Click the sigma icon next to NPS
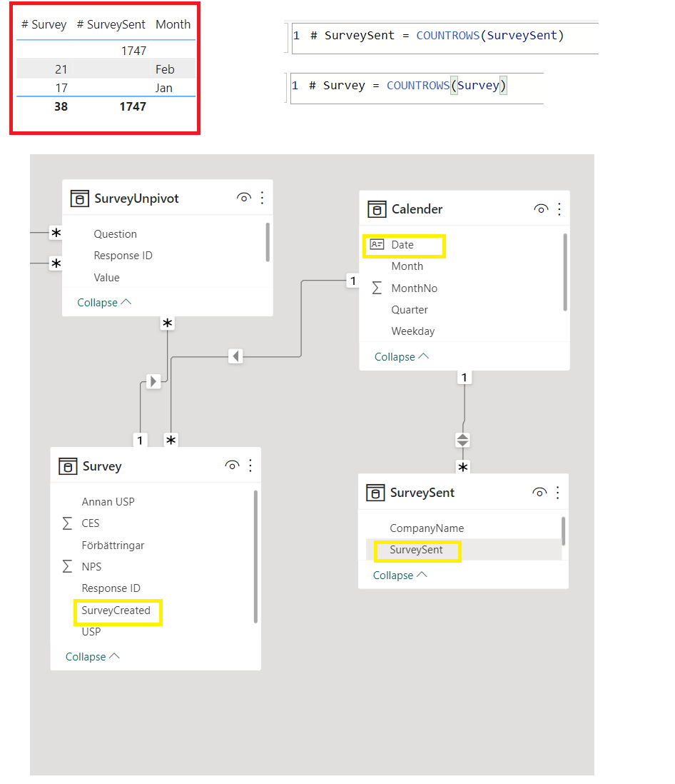 [x=68, y=566]
